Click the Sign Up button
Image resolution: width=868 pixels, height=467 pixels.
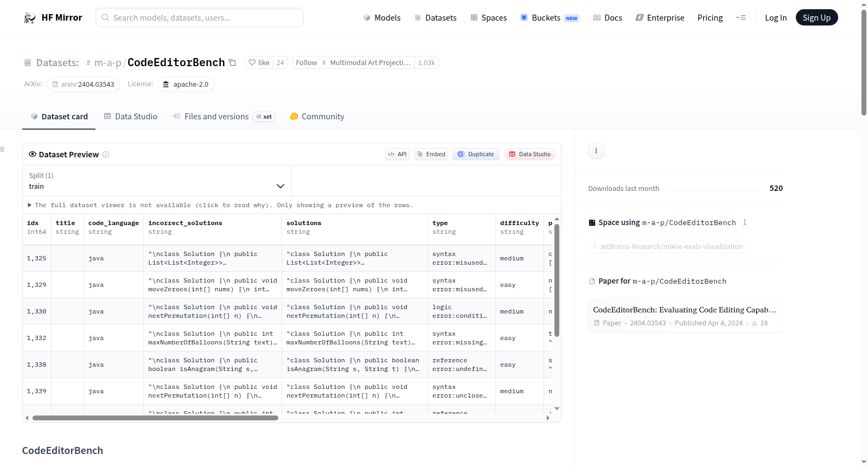(816, 17)
